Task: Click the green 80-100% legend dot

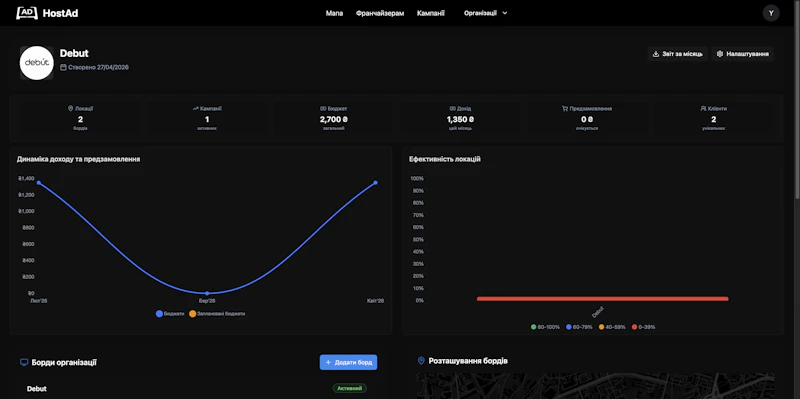Action: point(534,327)
